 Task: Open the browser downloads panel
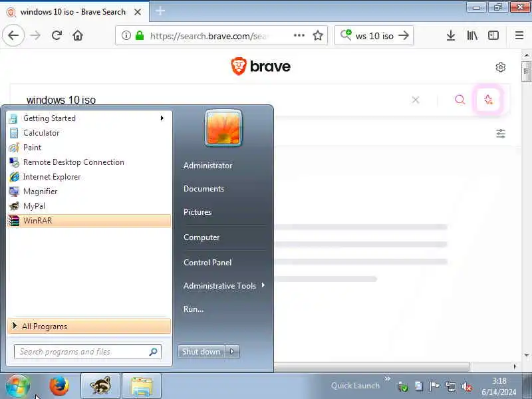pos(451,35)
